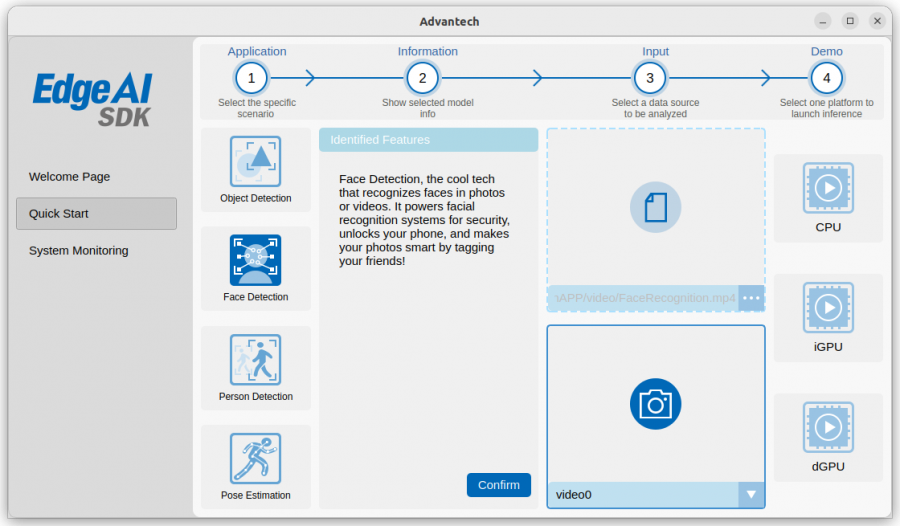This screenshot has width=900, height=526.
Task: Pick the Person Detection icon
Action: [x=255, y=359]
